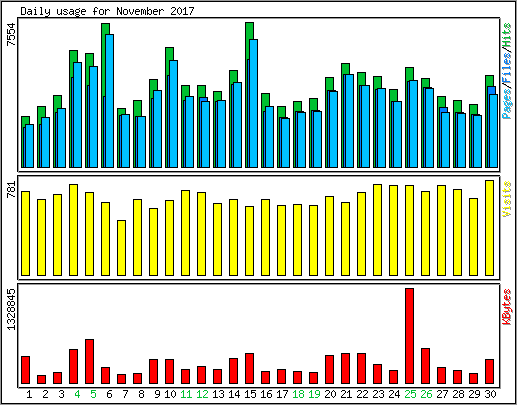Screen dimensions: 517x405
Task: Click the chart title Daily usage for November 2017
Action: (x=107, y=11)
